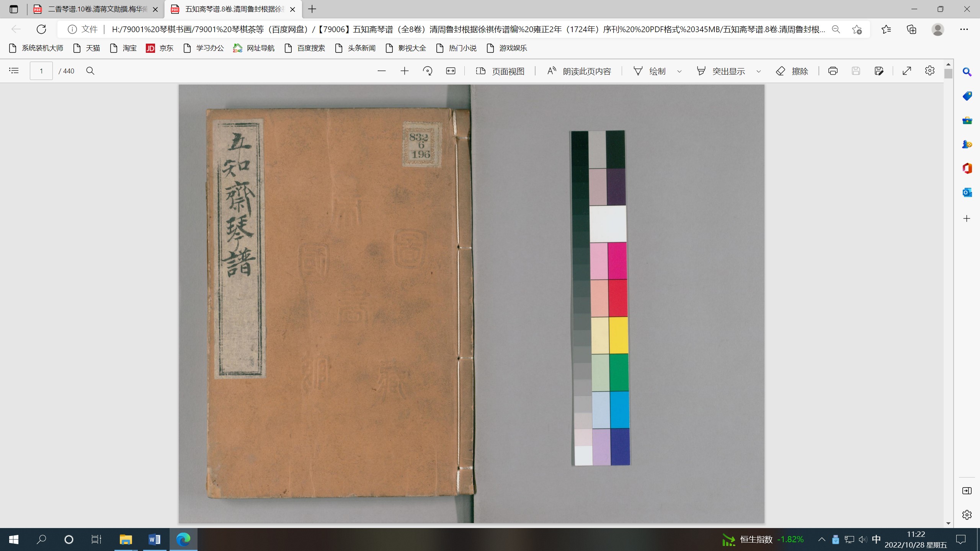Open the 影视大全 bookmark

pyautogui.click(x=406, y=48)
